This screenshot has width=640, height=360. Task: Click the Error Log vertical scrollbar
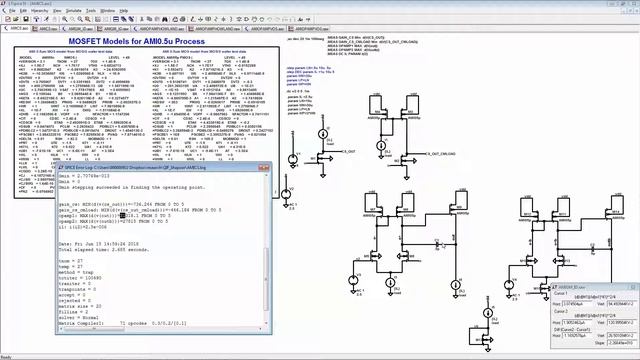267,278
